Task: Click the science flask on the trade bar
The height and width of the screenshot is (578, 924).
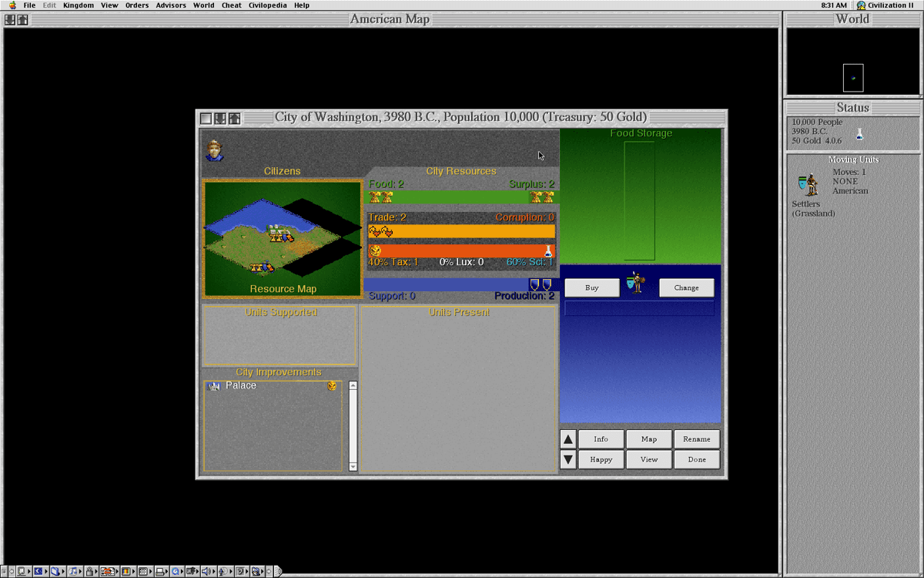Action: coord(549,251)
